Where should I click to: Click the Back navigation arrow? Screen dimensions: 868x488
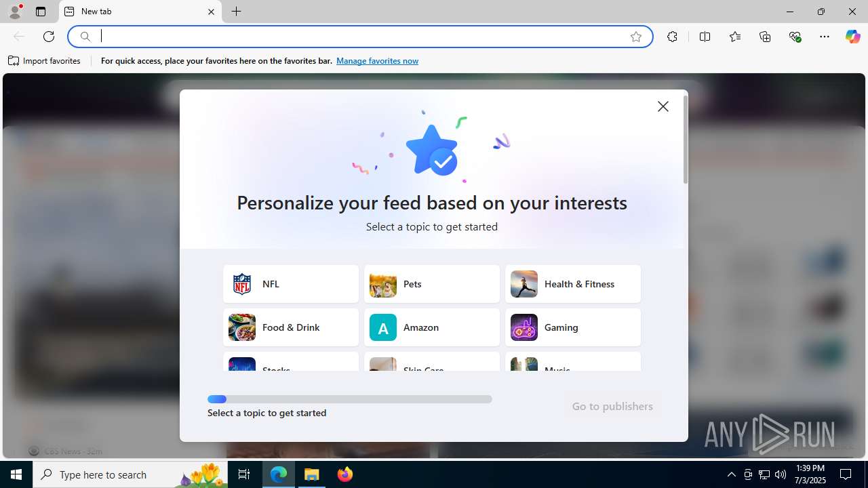[19, 37]
